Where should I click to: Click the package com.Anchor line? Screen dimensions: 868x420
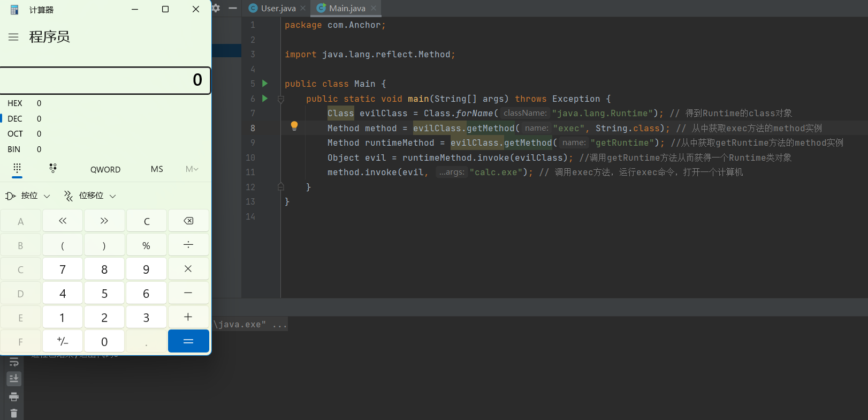[335, 25]
